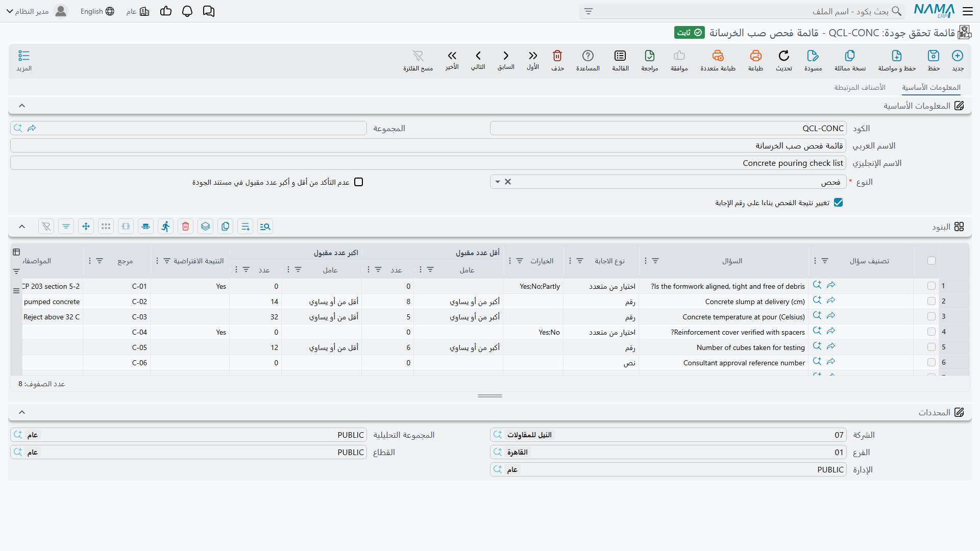Viewport: 980px width, 551px height.
Task: Open الخيارات column filter
Action: (x=520, y=261)
